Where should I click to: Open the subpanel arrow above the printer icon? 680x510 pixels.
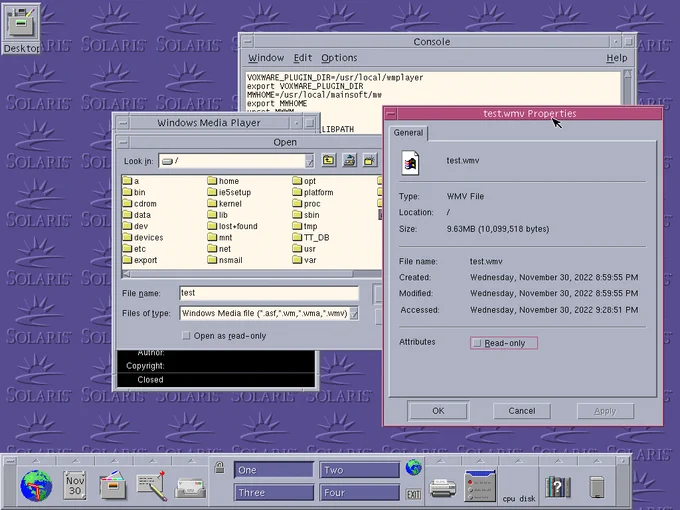click(441, 461)
